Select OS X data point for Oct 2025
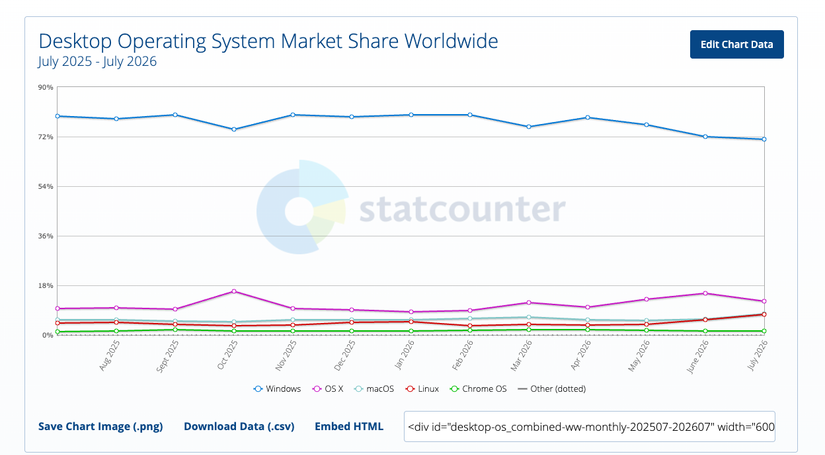 click(x=234, y=291)
